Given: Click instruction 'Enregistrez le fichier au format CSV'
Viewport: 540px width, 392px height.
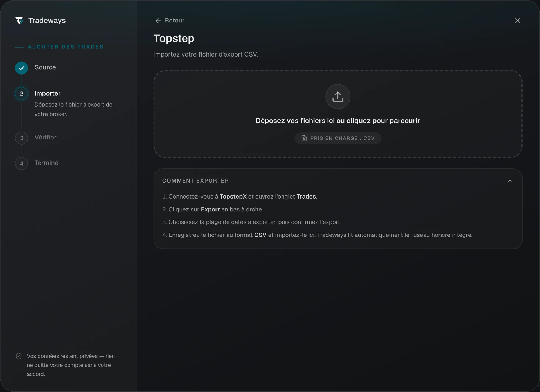Looking at the screenshot, I should click(x=317, y=235).
